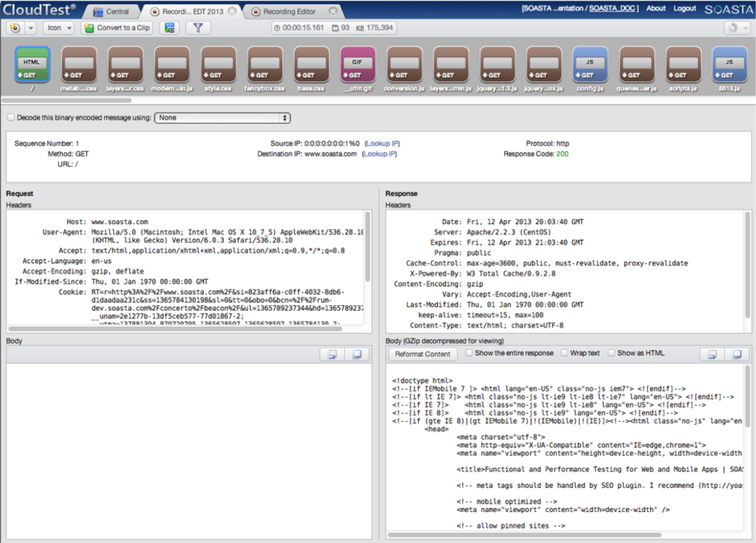Toggle the Wrap text checkbox
Viewport: 756px width, 543px height.
[x=565, y=353]
